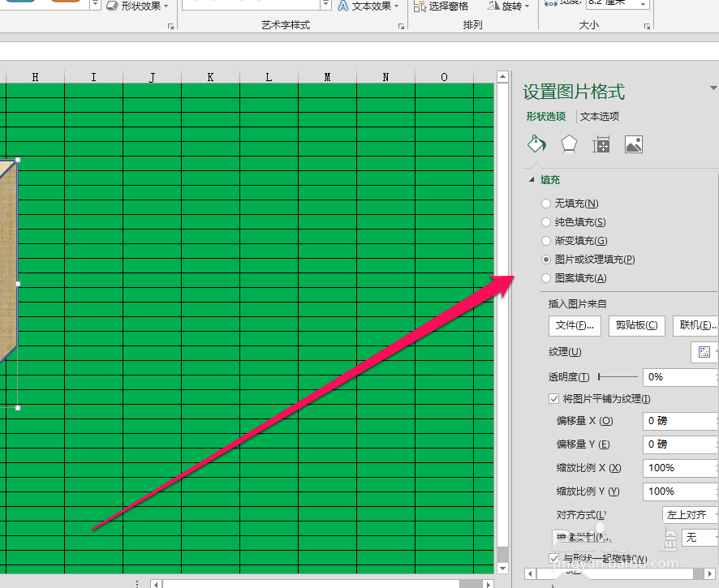Click the 剪贴板 clipboard button
Image resolution: width=719 pixels, height=588 pixels.
click(x=636, y=324)
